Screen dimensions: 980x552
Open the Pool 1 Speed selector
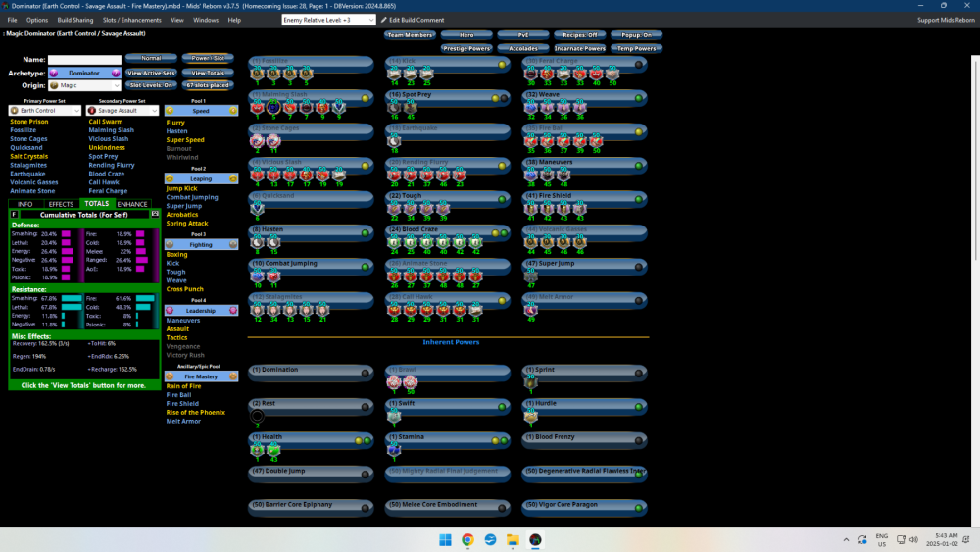201,111
